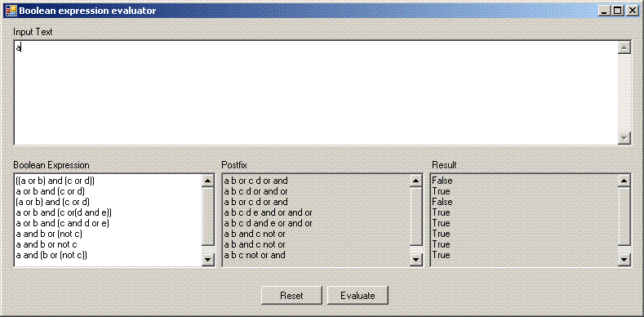Click the Result list scroll up arrow
The width and height of the screenshot is (644, 317).
point(624,181)
